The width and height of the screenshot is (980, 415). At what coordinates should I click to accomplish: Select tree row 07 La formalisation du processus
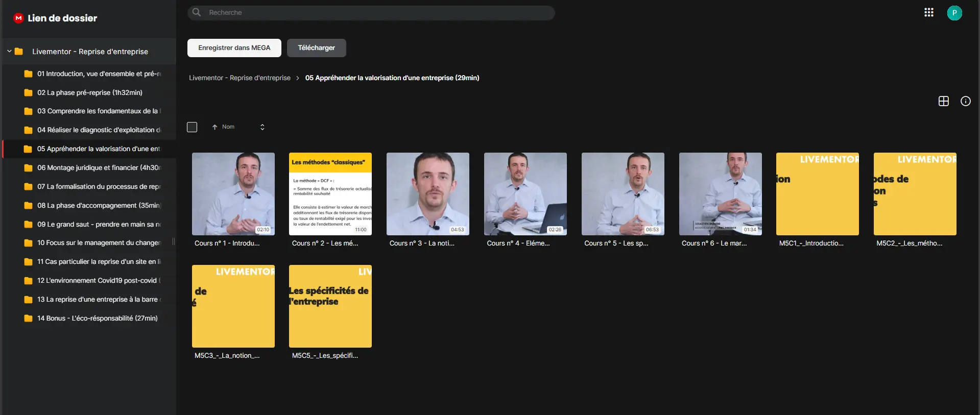pos(89,187)
